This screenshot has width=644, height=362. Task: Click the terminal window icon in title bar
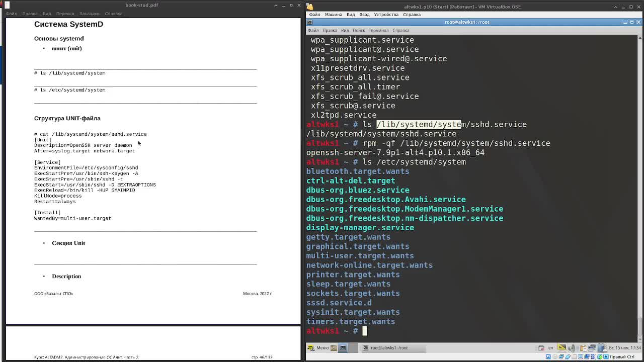(x=310, y=22)
